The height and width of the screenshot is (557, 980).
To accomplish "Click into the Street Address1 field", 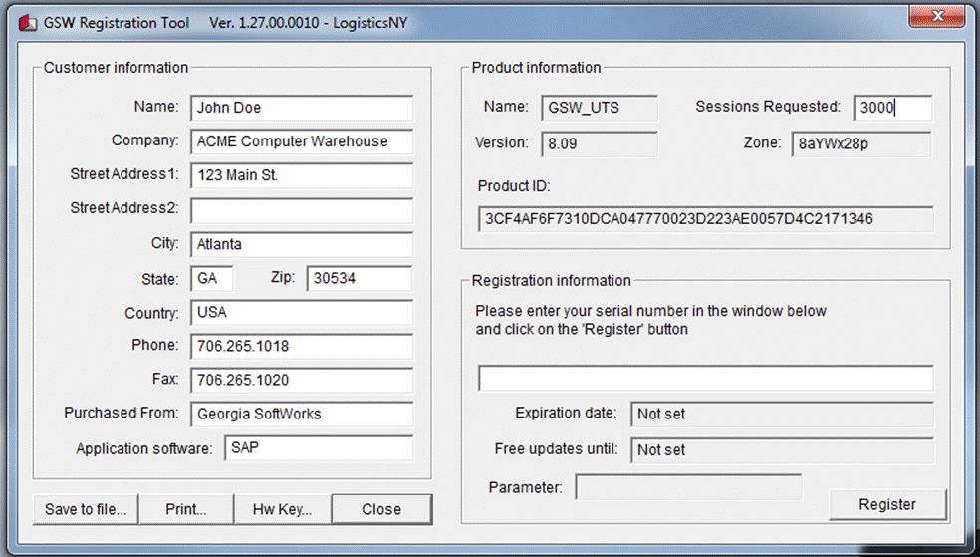I will click(302, 175).
